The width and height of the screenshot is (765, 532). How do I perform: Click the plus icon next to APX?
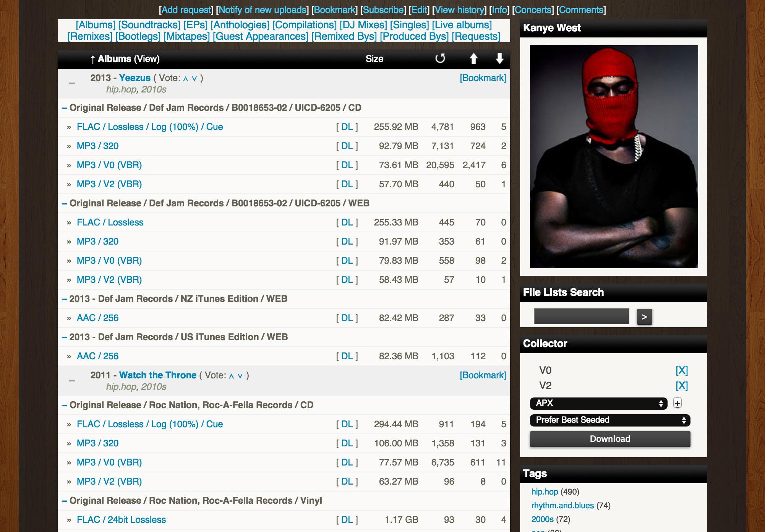[x=677, y=403]
